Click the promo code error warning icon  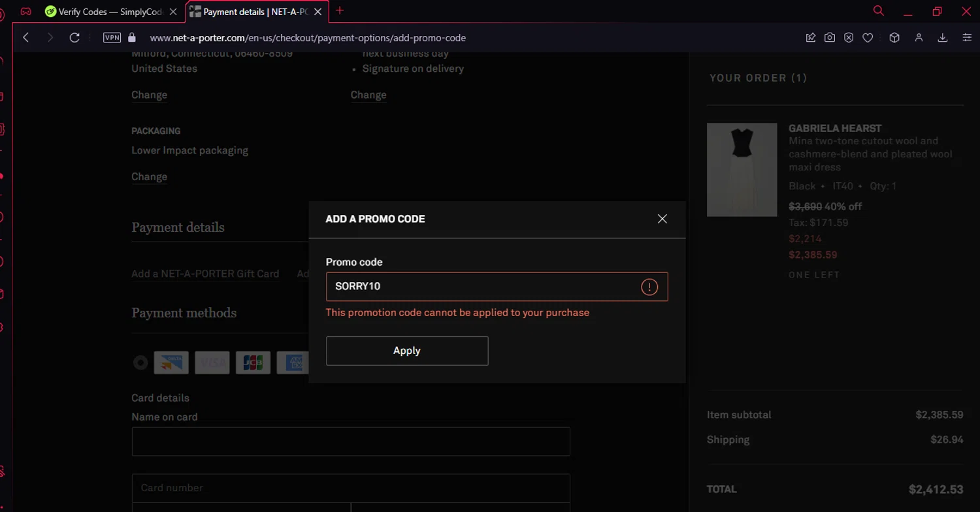pos(649,287)
